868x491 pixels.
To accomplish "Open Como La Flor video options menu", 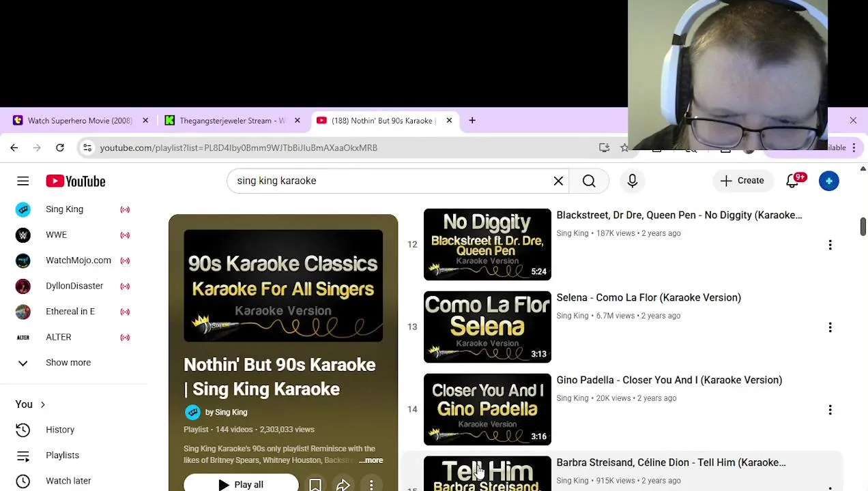I will click(830, 327).
